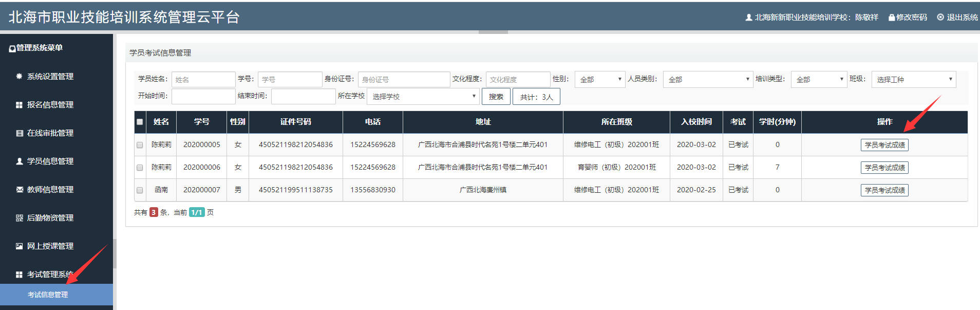
Task: Expand the 人员类别 dropdown
Action: [708, 80]
